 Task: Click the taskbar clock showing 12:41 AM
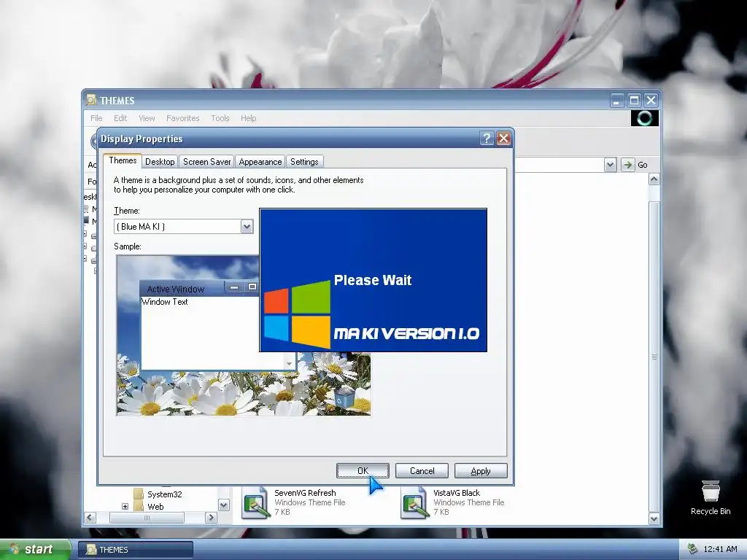click(x=720, y=550)
